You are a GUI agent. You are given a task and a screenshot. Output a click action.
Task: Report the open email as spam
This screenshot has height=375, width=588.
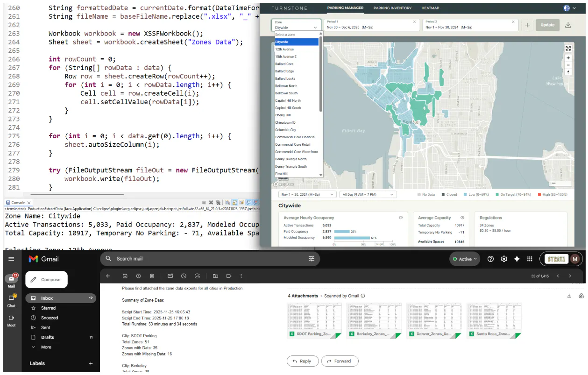click(138, 276)
